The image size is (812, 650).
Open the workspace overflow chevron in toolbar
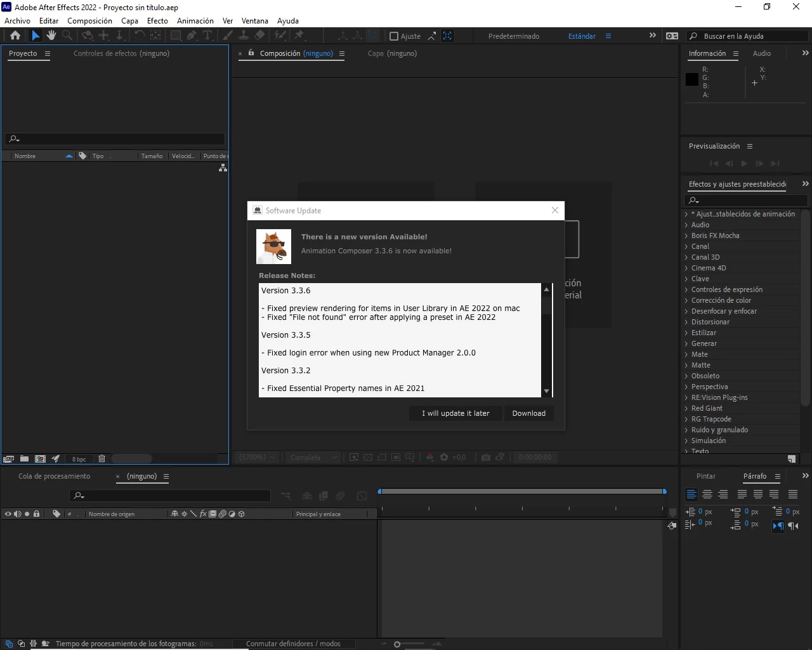point(652,36)
